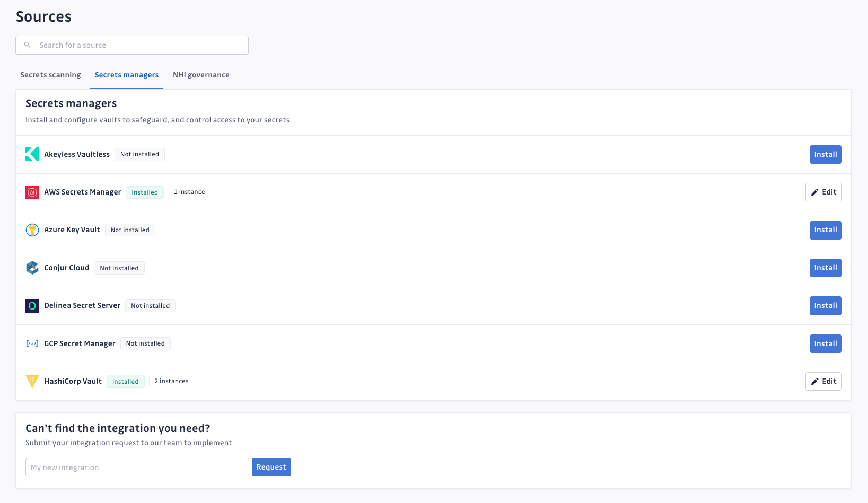Screen dimensions: 868x503
Task: Click the GCP Secret Manager logo icon
Action: pyautogui.click(x=32, y=343)
